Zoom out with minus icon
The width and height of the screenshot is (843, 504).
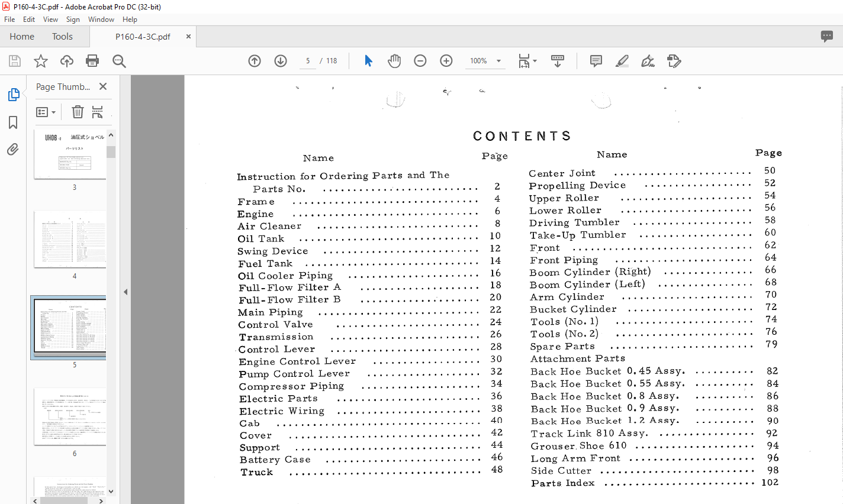(x=420, y=61)
